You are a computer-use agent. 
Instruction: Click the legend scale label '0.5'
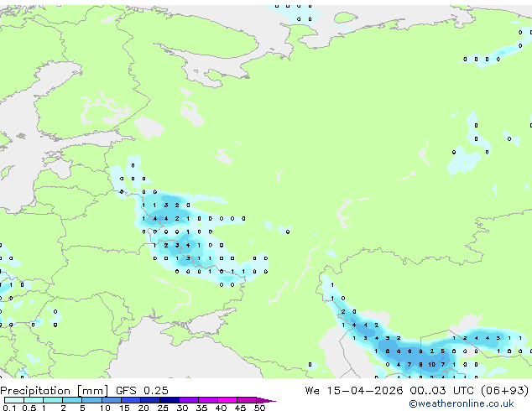[29, 408]
